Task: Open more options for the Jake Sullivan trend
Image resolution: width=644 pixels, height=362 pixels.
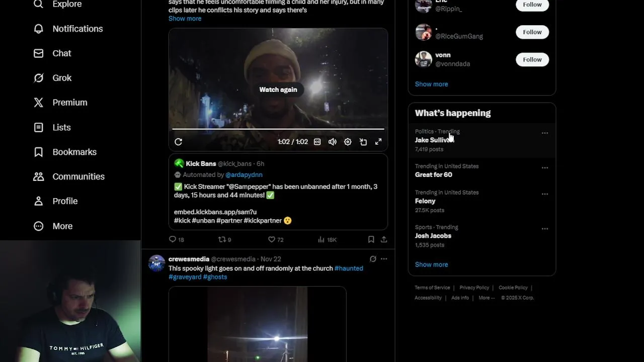Action: pos(544,133)
